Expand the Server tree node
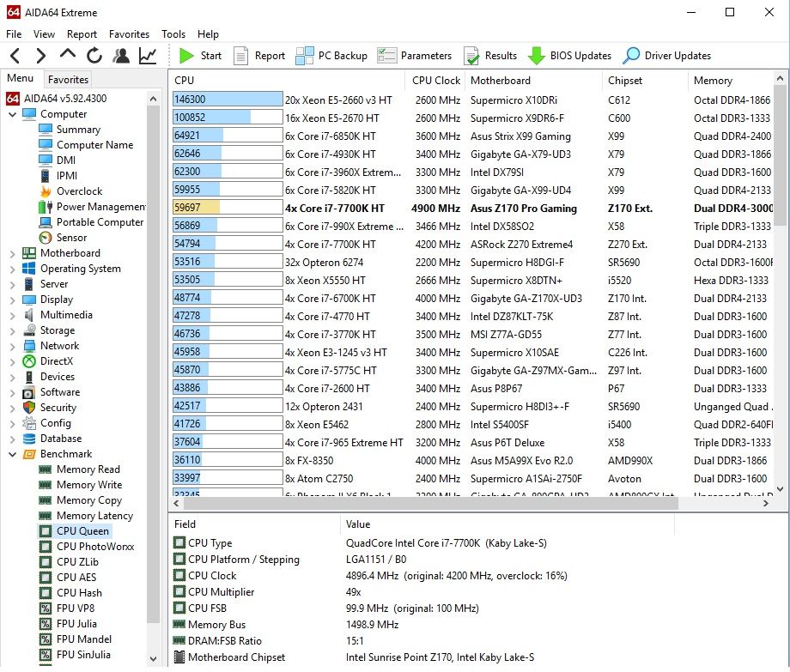 (x=13, y=284)
